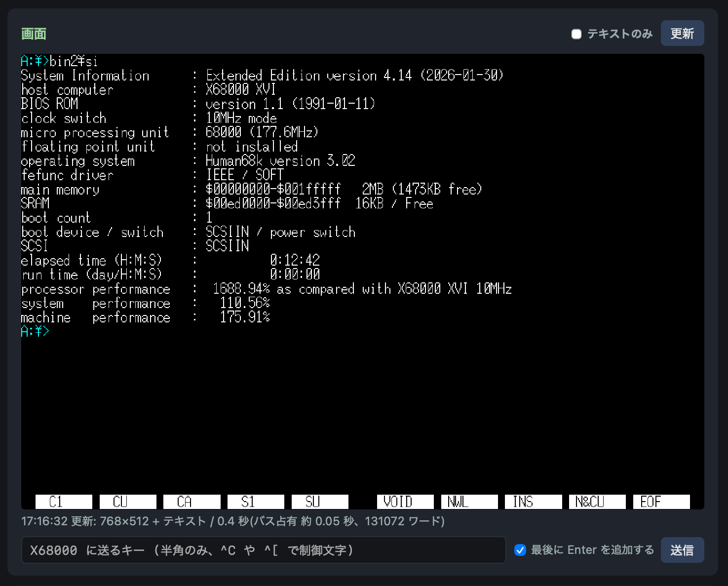Click the last 'A:¥>' prompt line

click(x=35, y=331)
